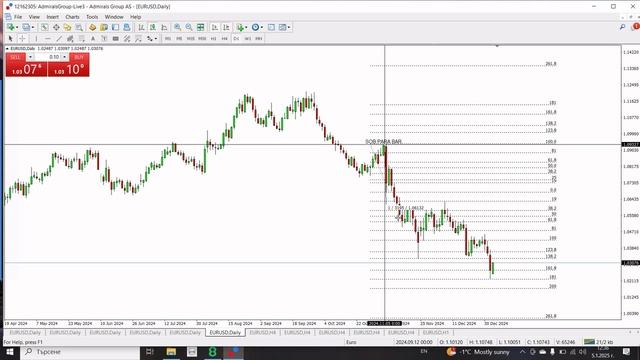Expand the Profiles dropdown arrow
The image size is (640, 360).
pyautogui.click(x=33, y=27)
